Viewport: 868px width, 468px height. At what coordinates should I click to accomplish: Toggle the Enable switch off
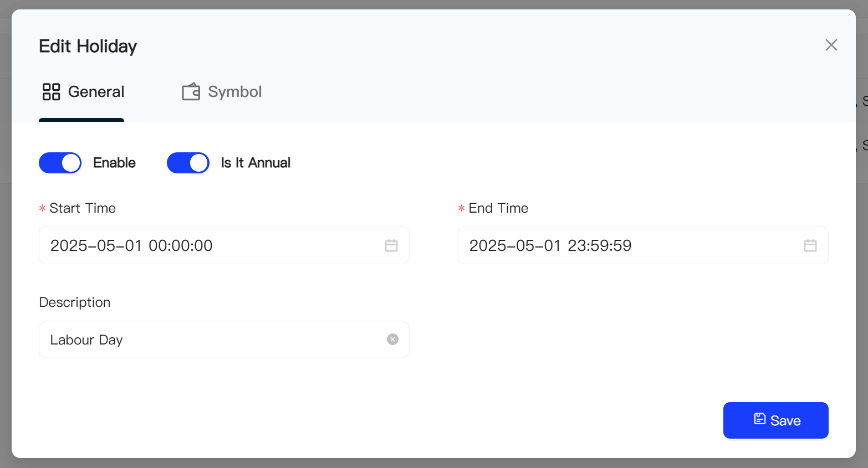click(x=60, y=163)
